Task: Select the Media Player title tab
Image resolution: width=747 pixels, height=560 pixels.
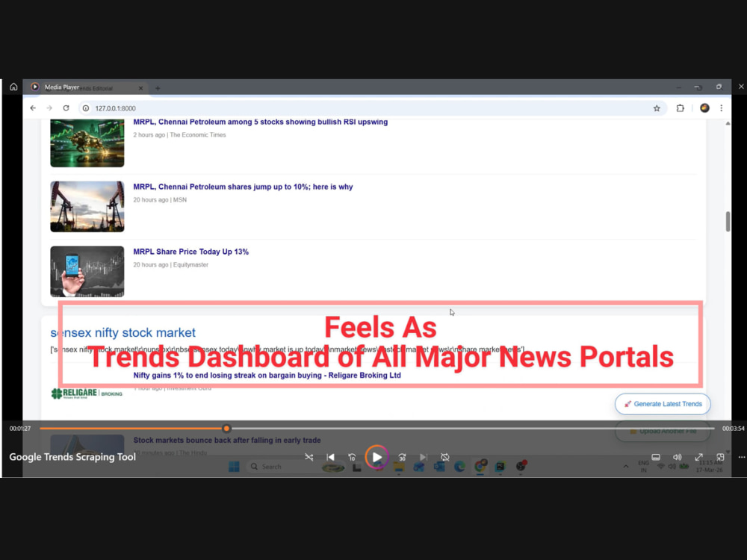Action: 62,87
